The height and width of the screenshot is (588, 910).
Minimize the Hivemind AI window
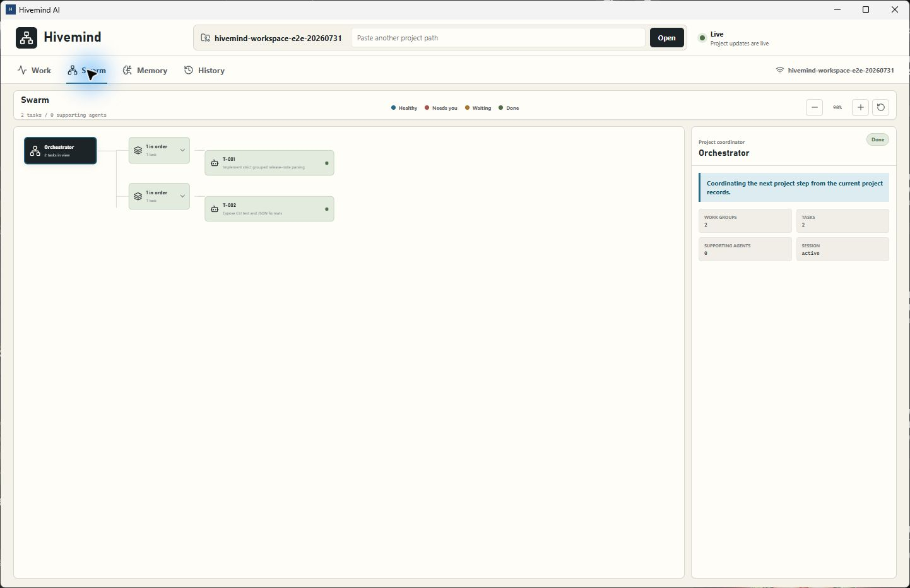(837, 9)
